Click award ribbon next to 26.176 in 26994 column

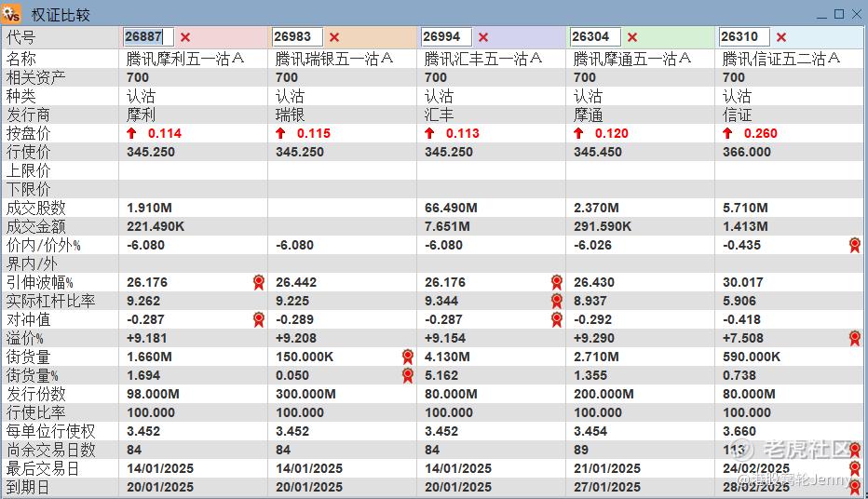pyautogui.click(x=556, y=282)
